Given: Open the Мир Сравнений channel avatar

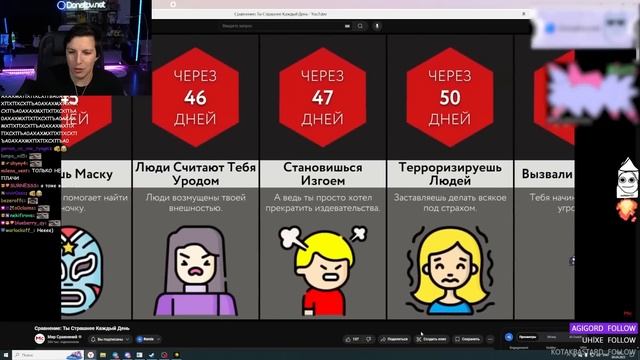Looking at the screenshot, I should (40, 339).
